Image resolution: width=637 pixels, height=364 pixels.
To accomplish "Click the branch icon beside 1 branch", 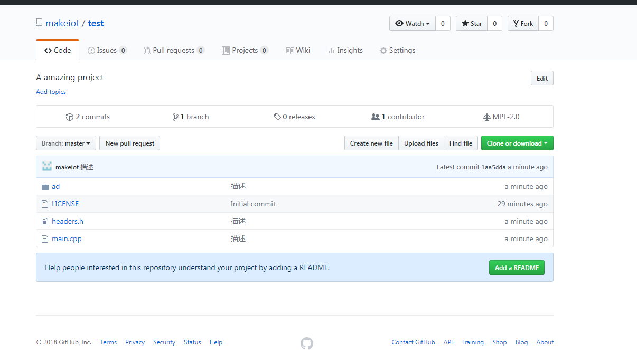I will pyautogui.click(x=175, y=117).
